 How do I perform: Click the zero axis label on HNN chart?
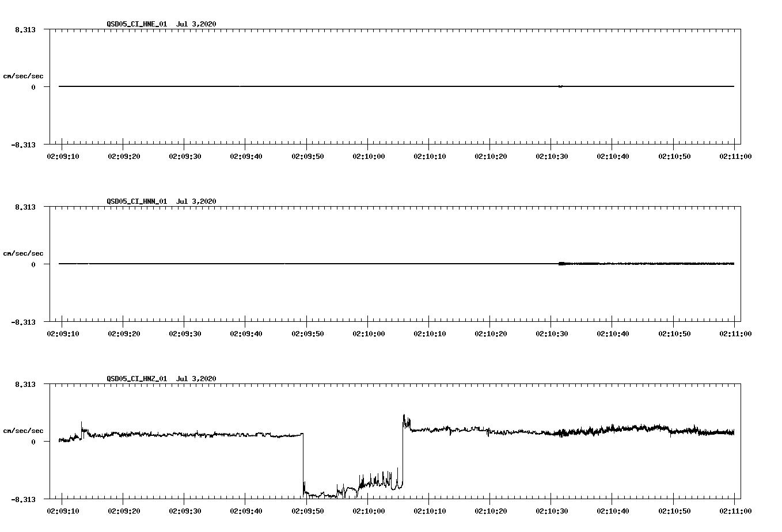coord(33,264)
